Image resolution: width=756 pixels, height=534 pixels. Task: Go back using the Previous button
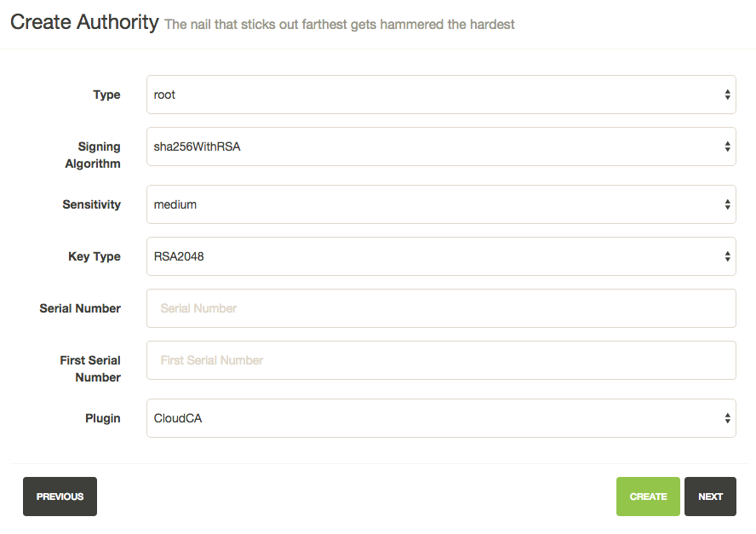tap(60, 497)
